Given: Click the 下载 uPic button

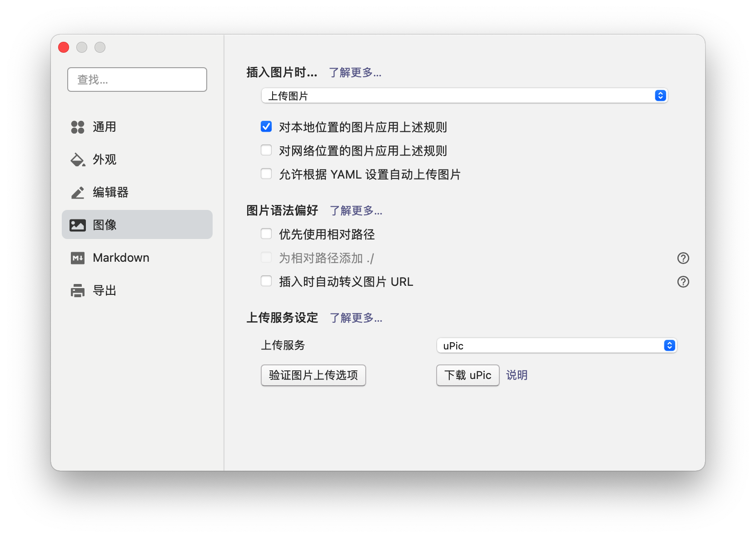Looking at the screenshot, I should pos(468,375).
